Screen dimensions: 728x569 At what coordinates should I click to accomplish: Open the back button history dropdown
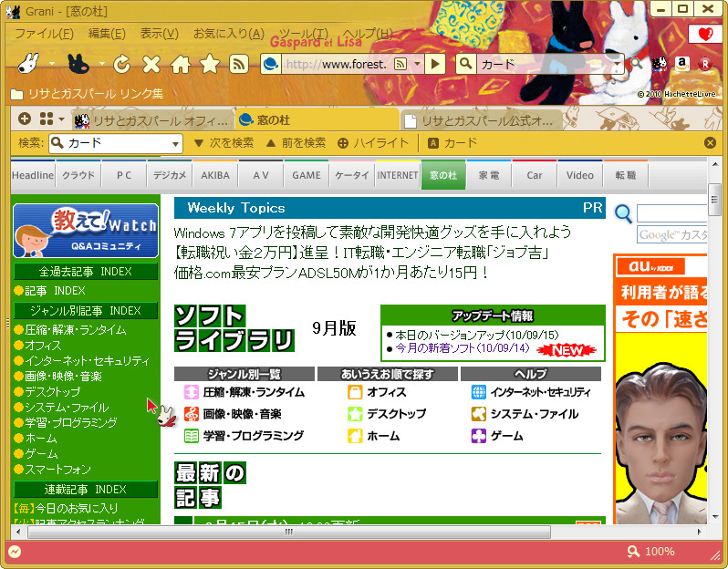click(x=52, y=64)
